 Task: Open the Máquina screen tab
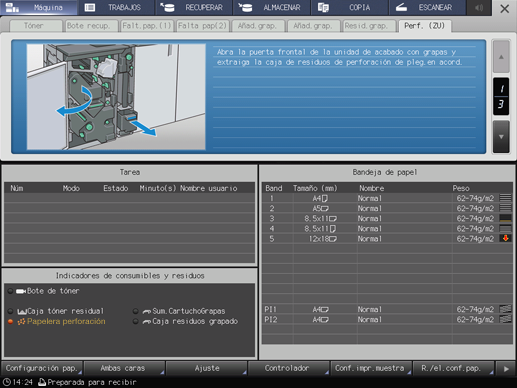coord(39,7)
